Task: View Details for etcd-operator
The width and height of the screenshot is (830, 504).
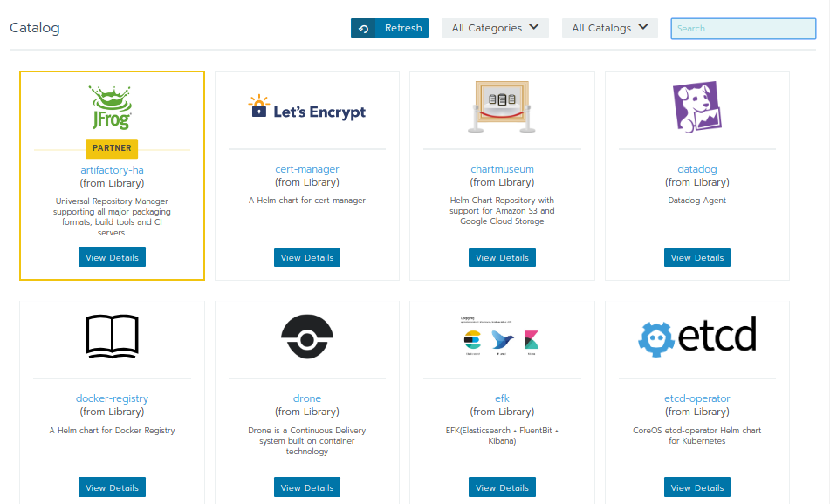Action: [697, 487]
